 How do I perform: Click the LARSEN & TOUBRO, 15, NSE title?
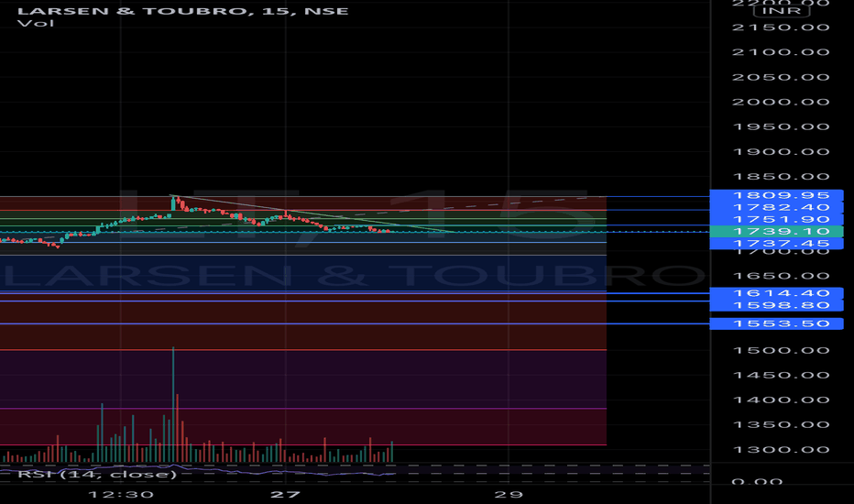[x=182, y=11]
